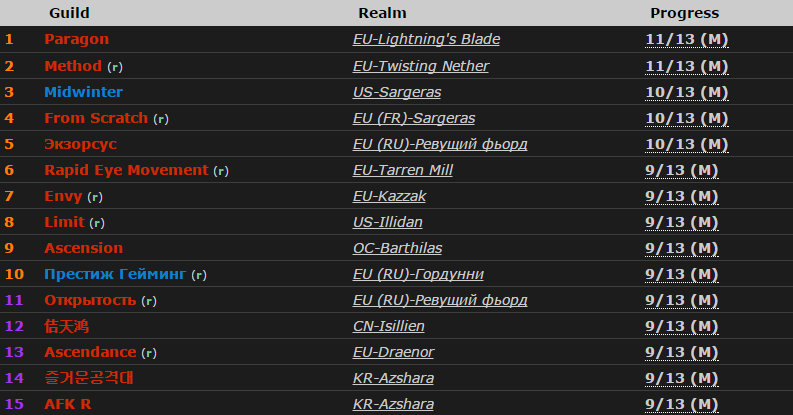This screenshot has height=415, width=793.
Task: Click the (r) icon next to Limit
Action: pos(97,223)
